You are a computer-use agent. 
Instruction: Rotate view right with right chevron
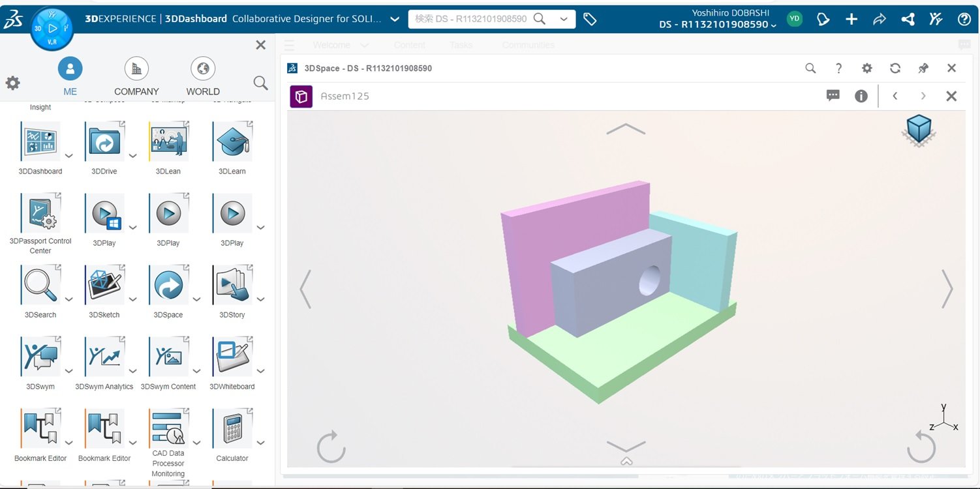coord(947,288)
